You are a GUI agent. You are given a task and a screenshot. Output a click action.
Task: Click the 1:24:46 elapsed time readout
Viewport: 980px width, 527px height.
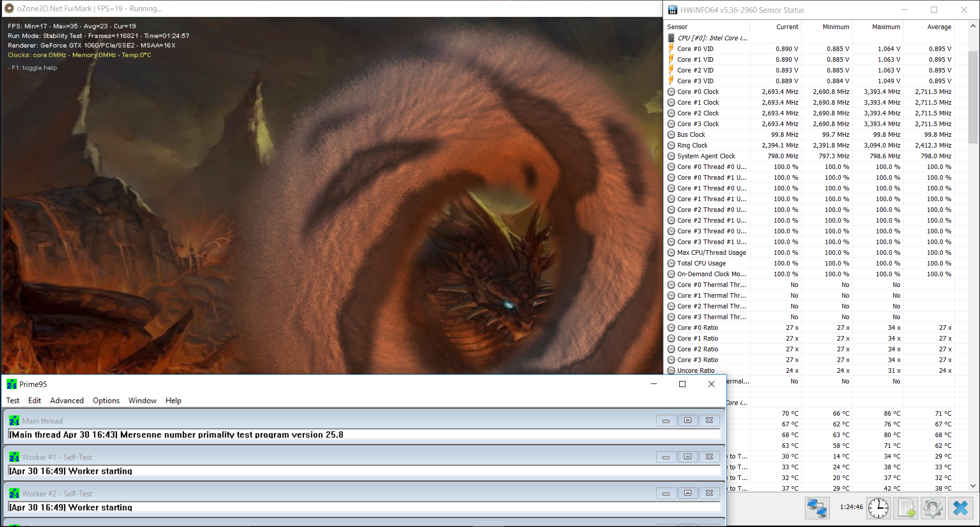coord(851,507)
